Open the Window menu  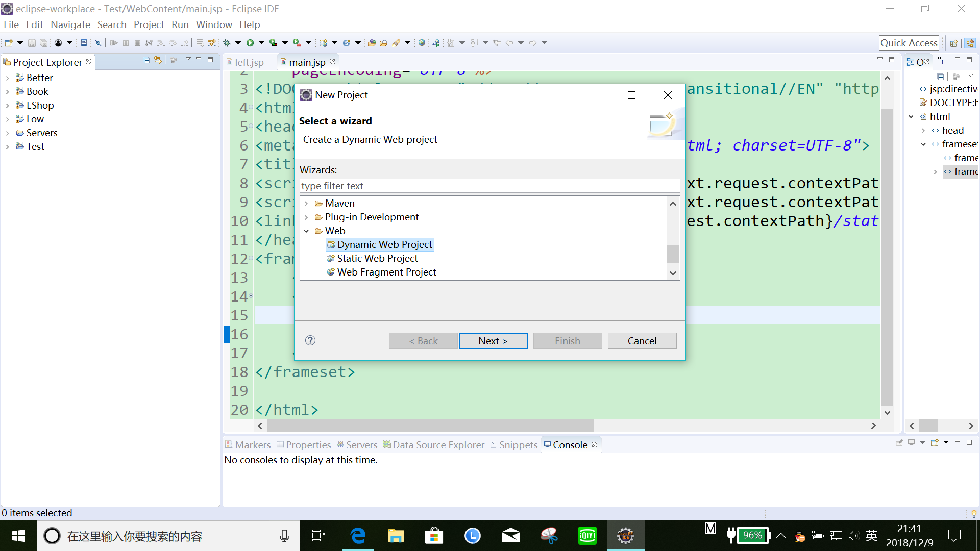point(214,24)
